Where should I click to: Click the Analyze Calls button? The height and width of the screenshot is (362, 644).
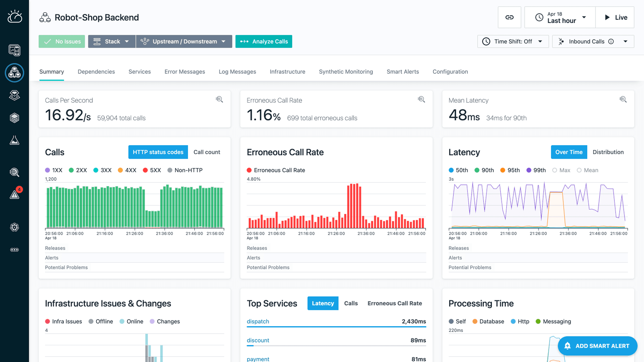(x=263, y=41)
